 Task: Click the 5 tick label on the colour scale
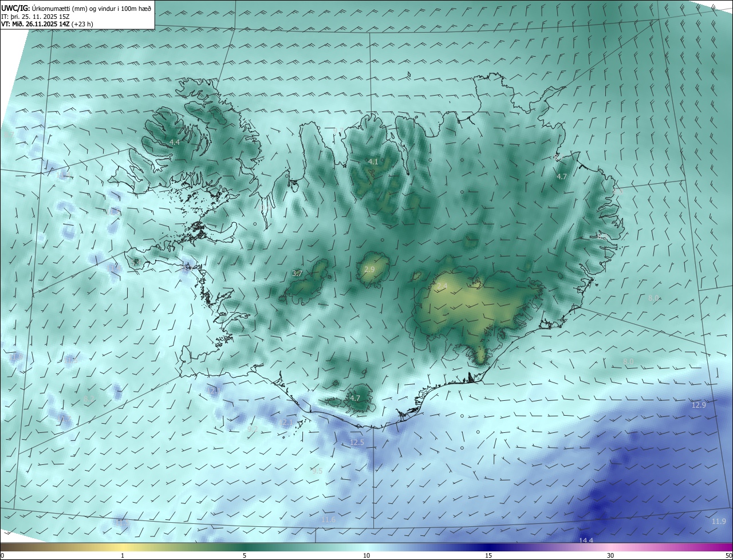pos(245,555)
